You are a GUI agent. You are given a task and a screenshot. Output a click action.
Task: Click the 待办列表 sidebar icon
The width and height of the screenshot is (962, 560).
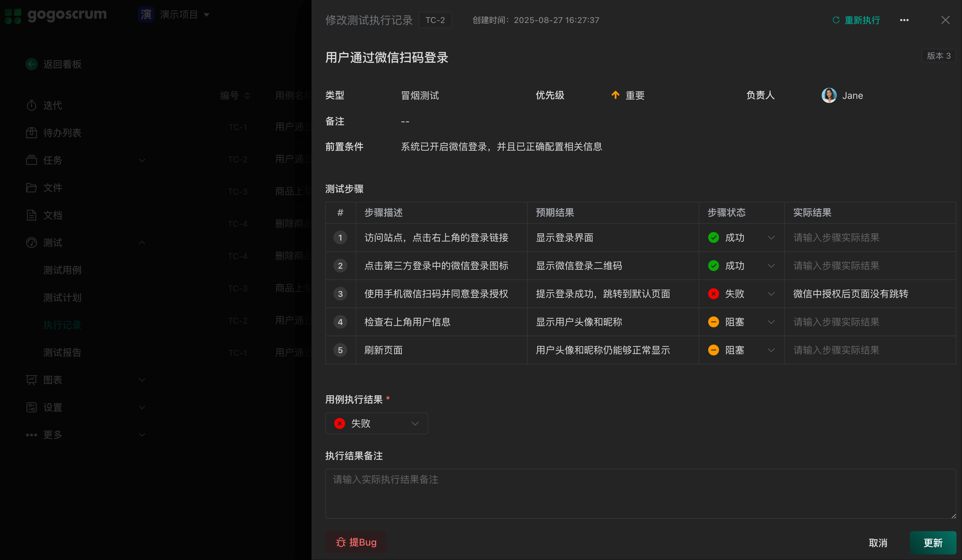(32, 133)
